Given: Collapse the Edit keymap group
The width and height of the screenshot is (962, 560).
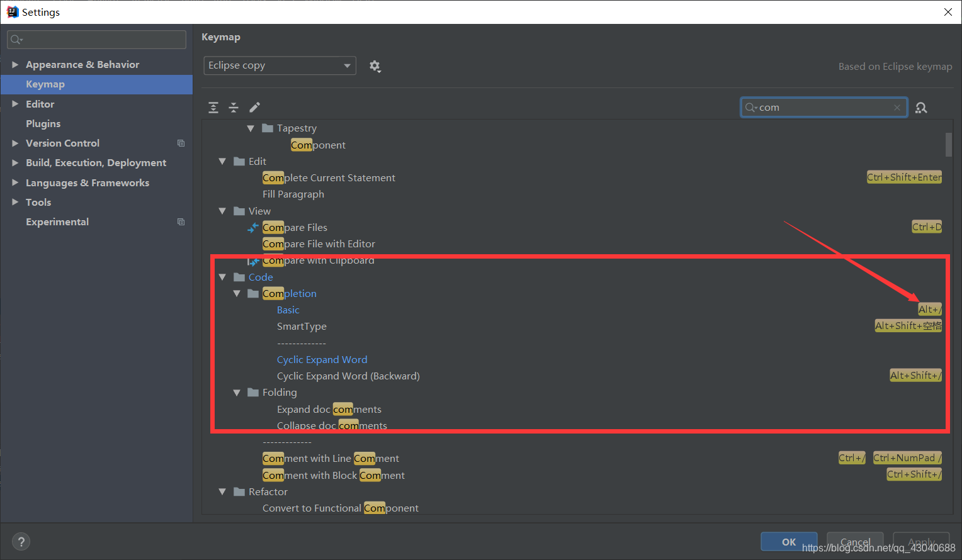Looking at the screenshot, I should click(222, 162).
